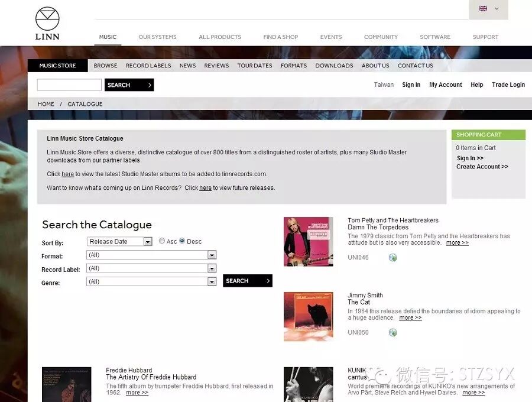Open the Sort By Release Date dropdown
Screen dimensions: 532x402
coord(120,242)
